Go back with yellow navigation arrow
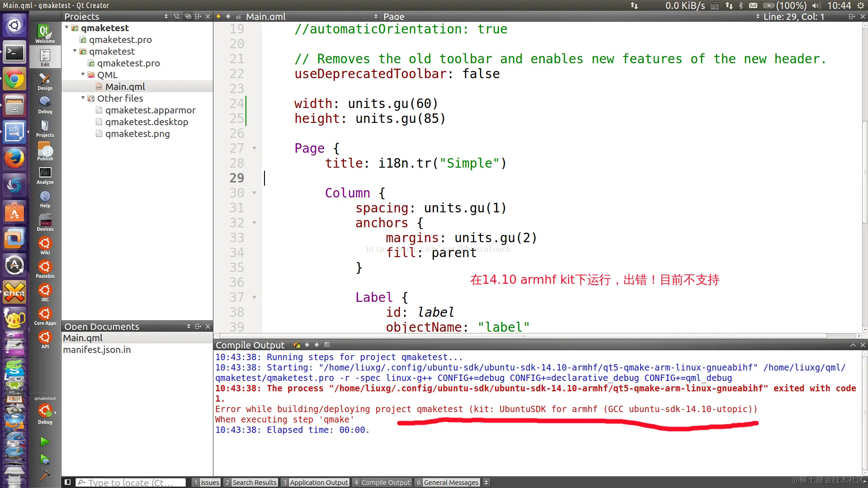 (x=219, y=16)
